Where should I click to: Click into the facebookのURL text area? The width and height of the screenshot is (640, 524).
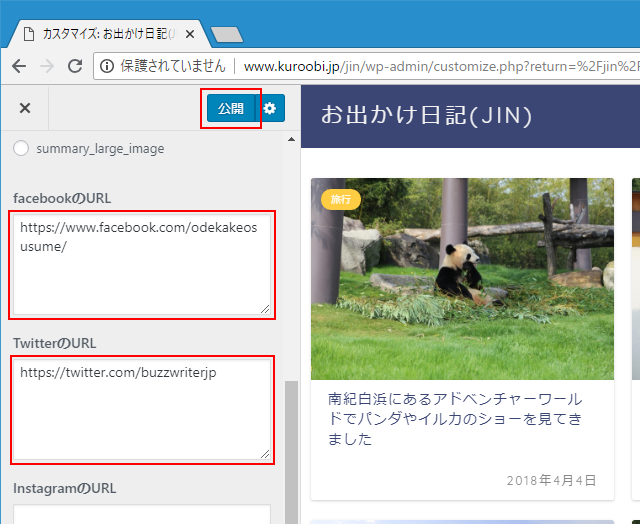pos(141,265)
